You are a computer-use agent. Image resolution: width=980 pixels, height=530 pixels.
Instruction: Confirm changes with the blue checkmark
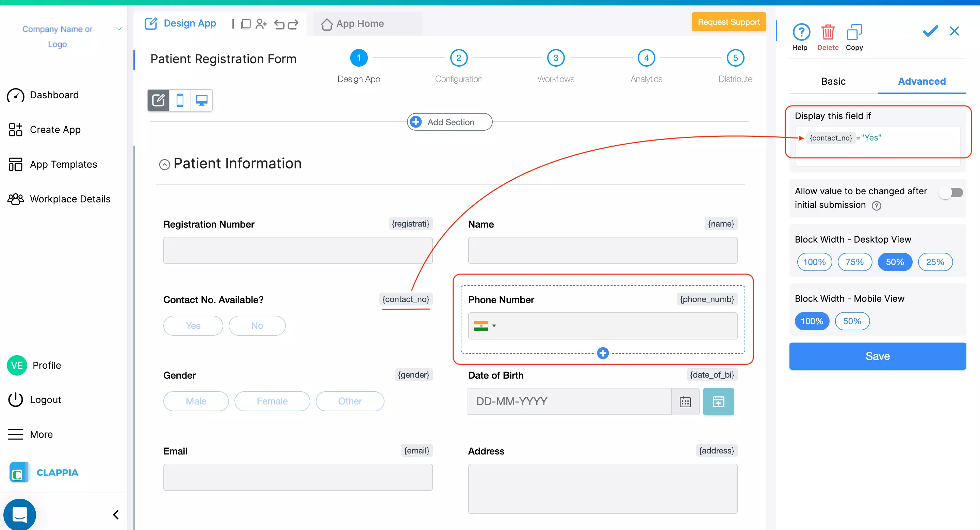pyautogui.click(x=930, y=31)
